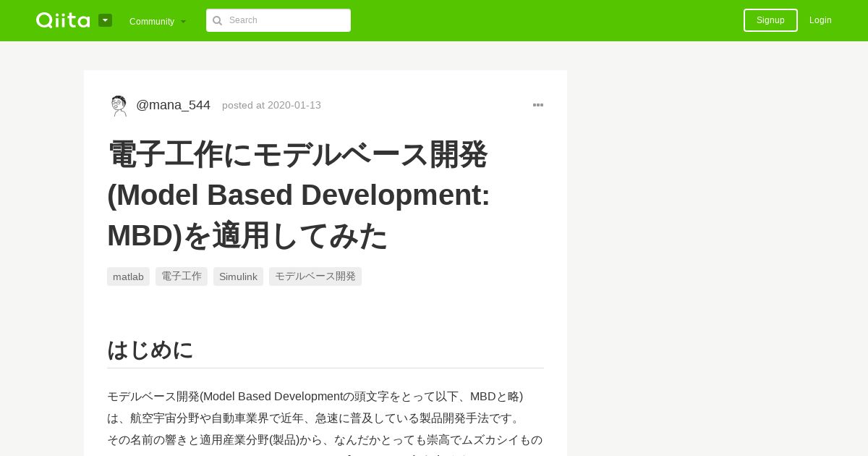This screenshot has height=456, width=868.
Task: Select the 電子工作 tag
Action: (x=182, y=276)
